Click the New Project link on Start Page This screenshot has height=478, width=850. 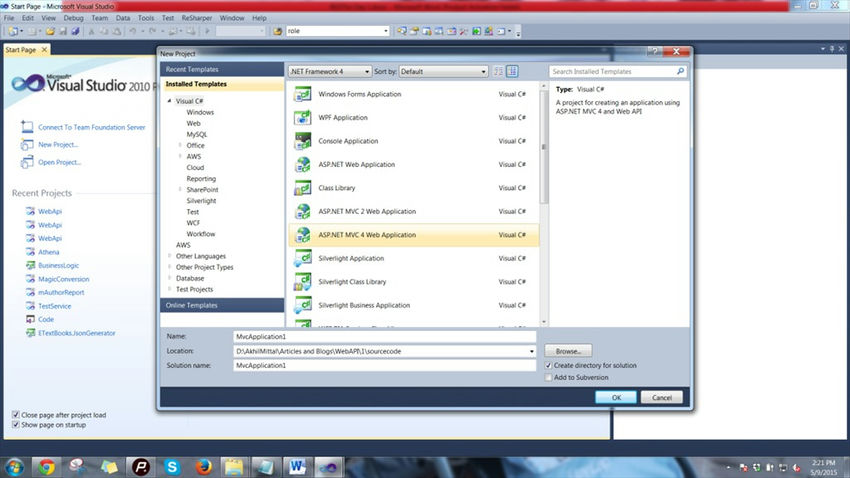58,145
